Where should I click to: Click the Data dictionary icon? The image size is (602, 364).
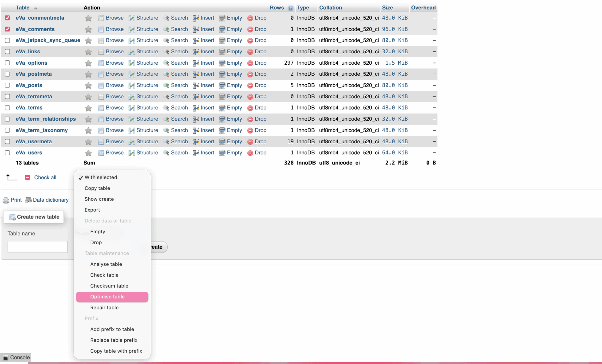(x=28, y=200)
